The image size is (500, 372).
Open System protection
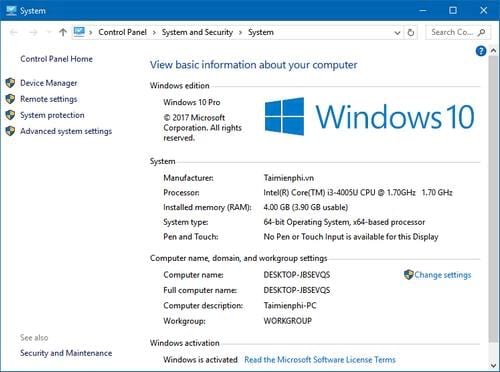coord(52,115)
